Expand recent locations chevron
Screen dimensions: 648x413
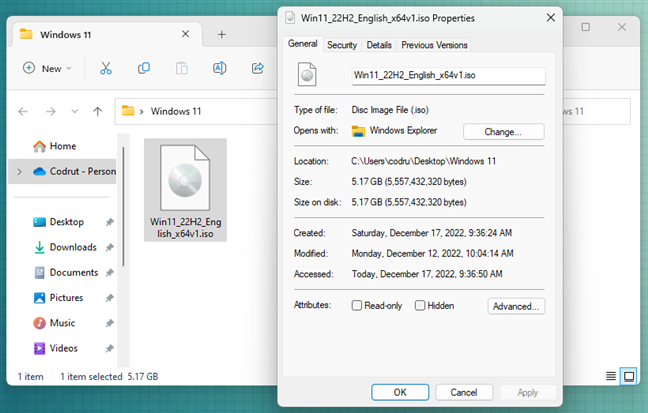pyautogui.click(x=74, y=111)
